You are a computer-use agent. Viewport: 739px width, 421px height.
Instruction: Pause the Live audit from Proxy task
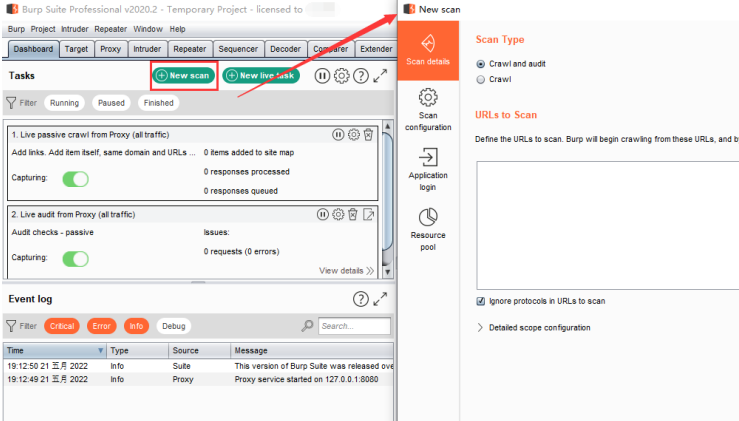(x=323, y=215)
